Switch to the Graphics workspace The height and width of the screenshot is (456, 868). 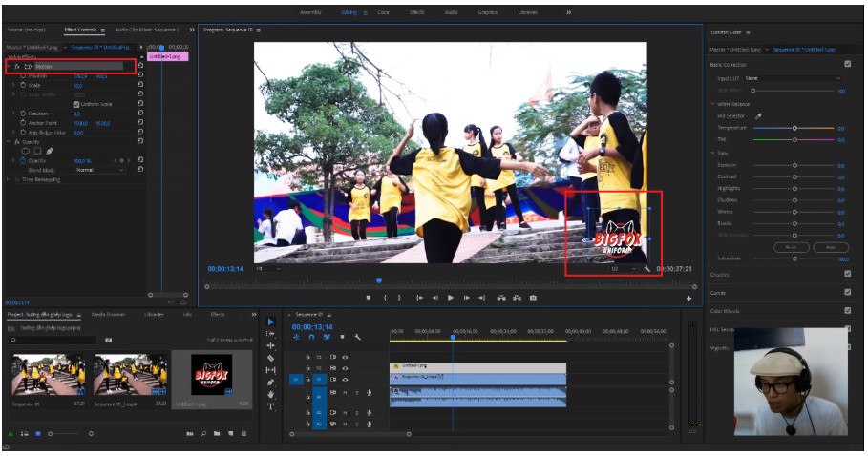[488, 12]
